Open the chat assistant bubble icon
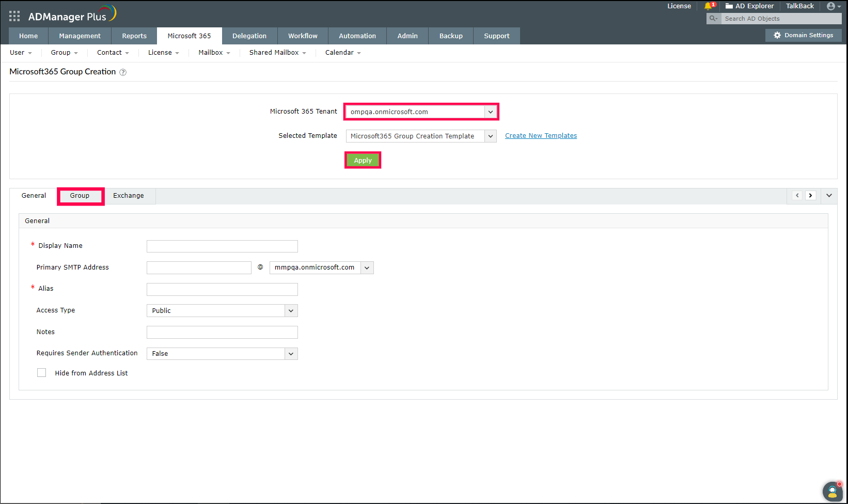 click(x=833, y=491)
